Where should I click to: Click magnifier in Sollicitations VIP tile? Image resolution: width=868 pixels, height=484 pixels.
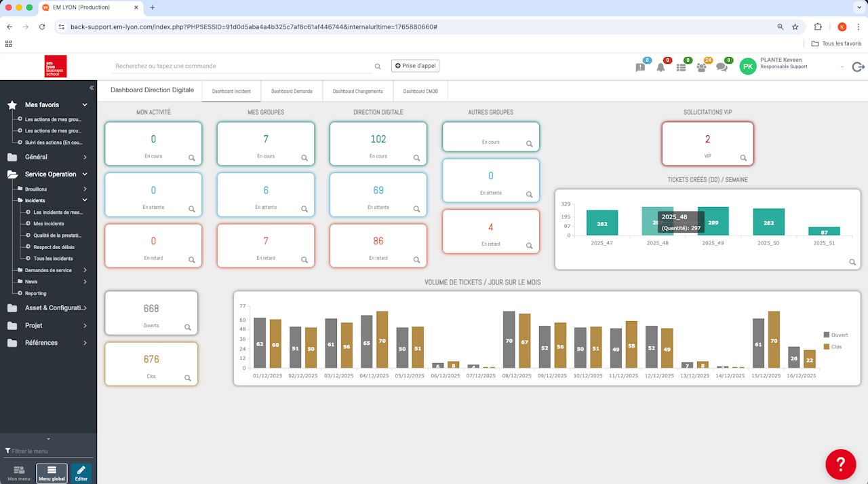(x=743, y=158)
